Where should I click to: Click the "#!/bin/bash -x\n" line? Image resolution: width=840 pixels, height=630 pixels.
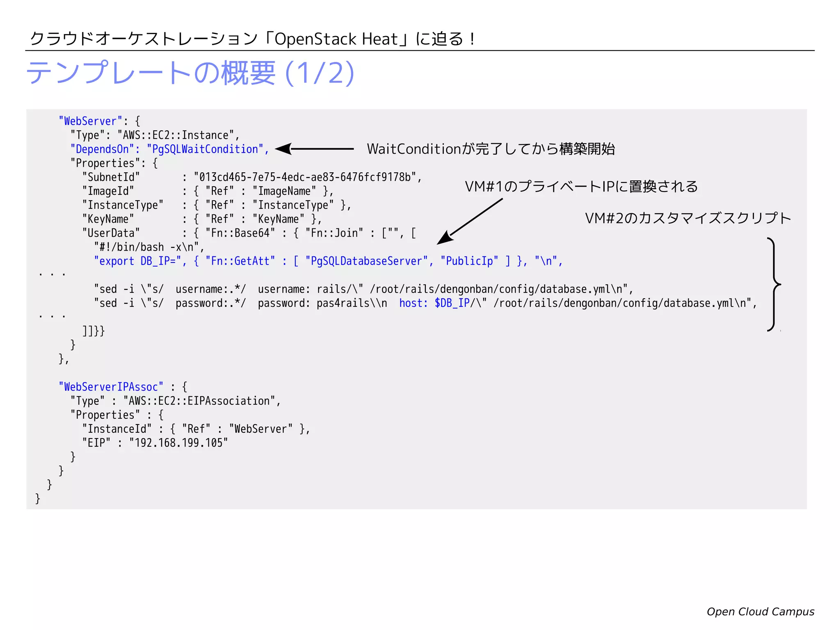pos(149,247)
